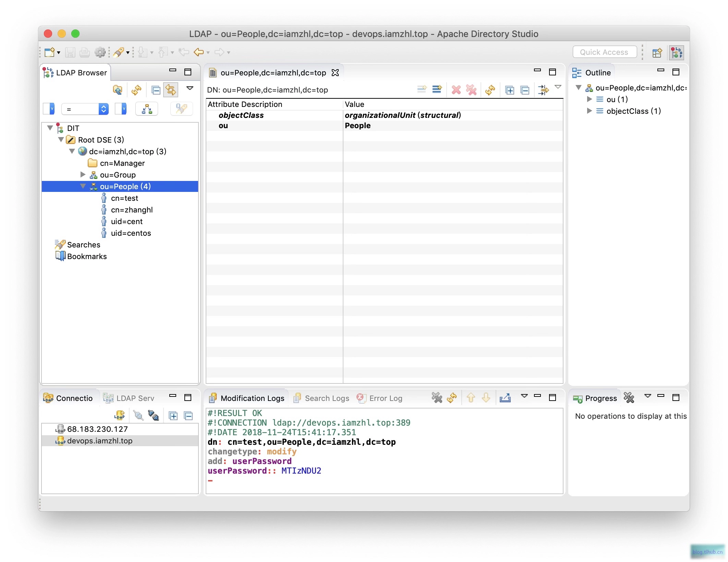The width and height of the screenshot is (728, 562).
Task: Collapse the ou=People (4) node
Action: click(83, 186)
